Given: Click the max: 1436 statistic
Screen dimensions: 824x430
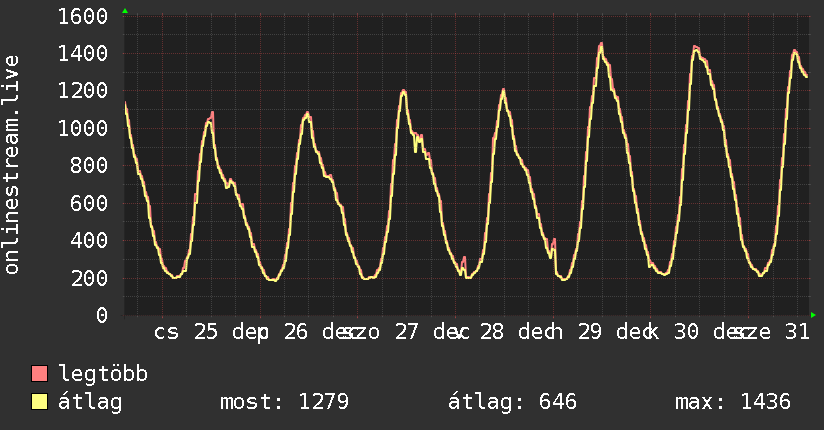Looking at the screenshot, I should coord(733,402).
